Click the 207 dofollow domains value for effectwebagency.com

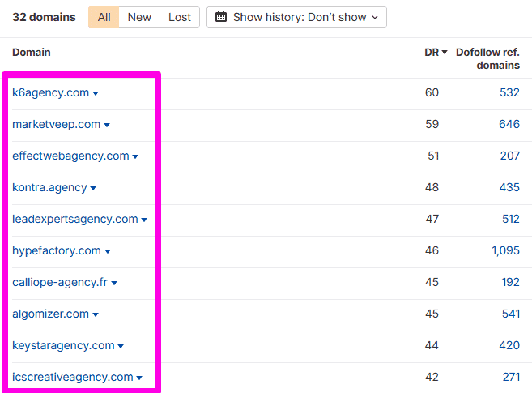pos(509,156)
